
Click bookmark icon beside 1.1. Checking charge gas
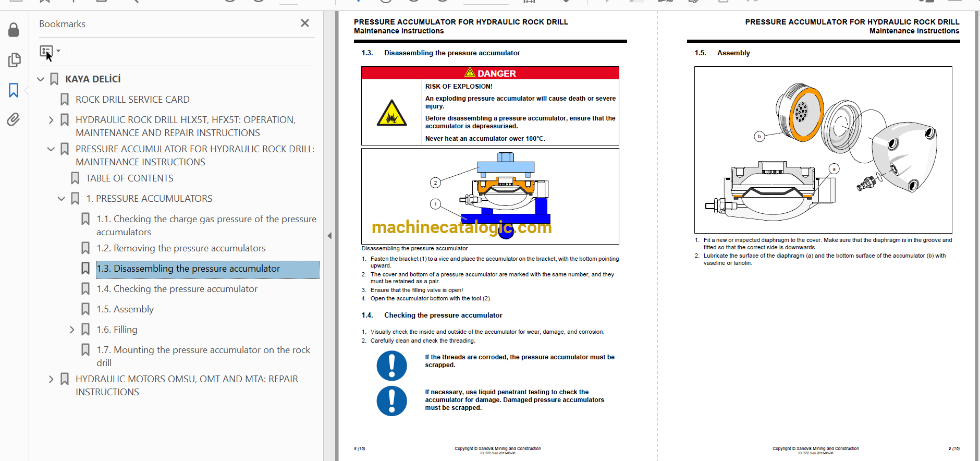(x=85, y=219)
